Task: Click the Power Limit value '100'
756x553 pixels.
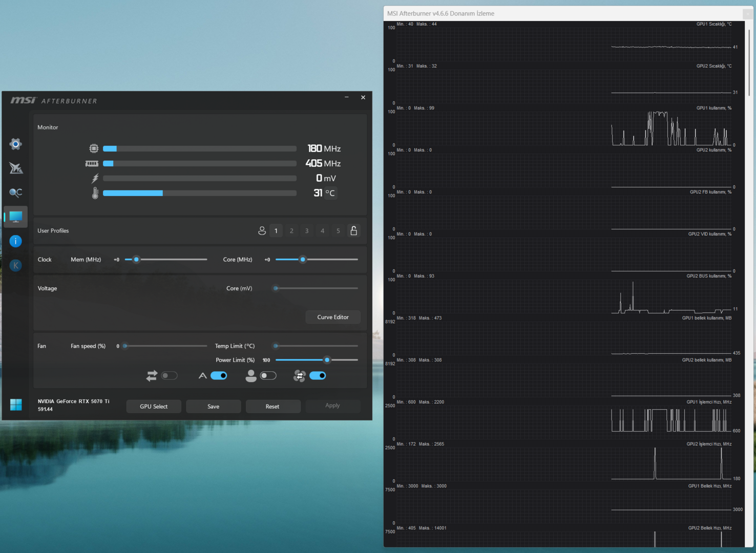Action: coord(266,360)
